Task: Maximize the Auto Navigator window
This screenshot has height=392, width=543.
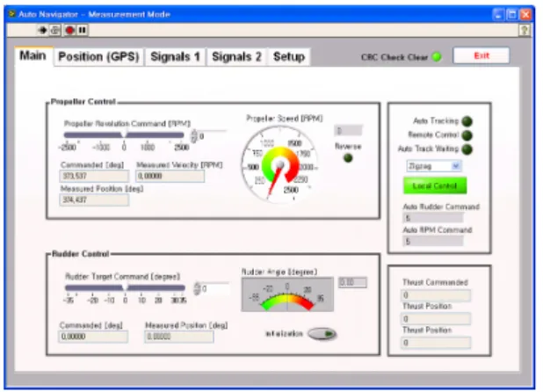Action: tap(512, 14)
